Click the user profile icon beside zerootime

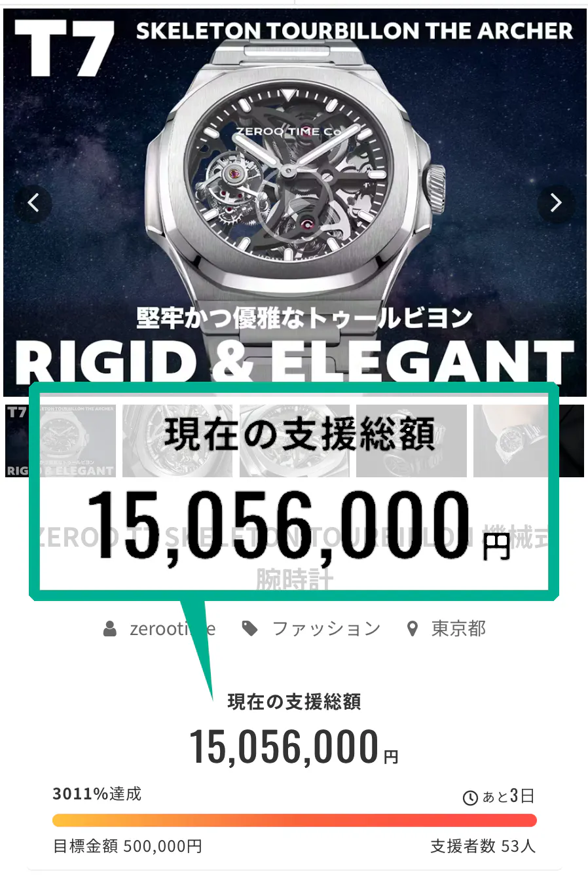(x=110, y=629)
